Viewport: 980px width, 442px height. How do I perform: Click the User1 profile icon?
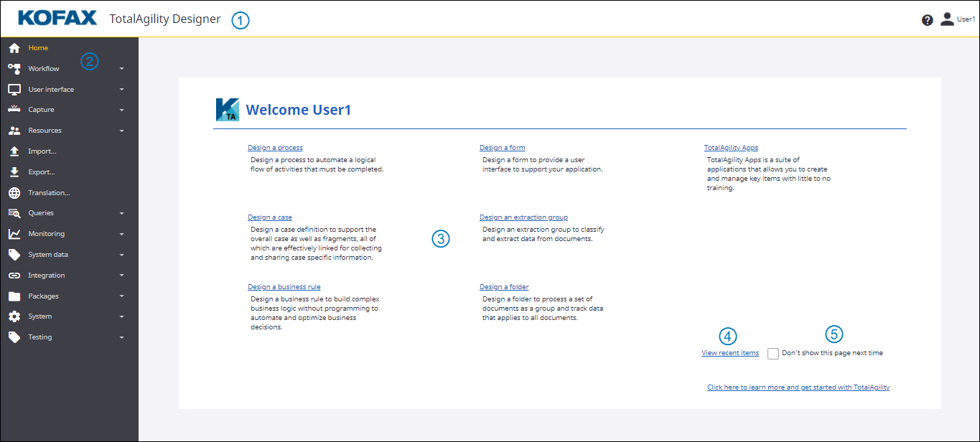click(x=947, y=19)
